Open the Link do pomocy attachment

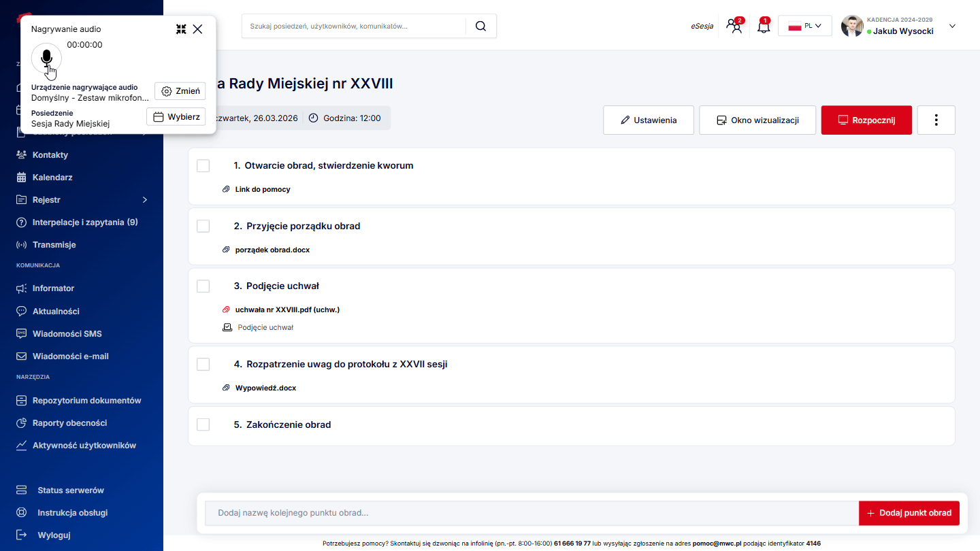(262, 189)
